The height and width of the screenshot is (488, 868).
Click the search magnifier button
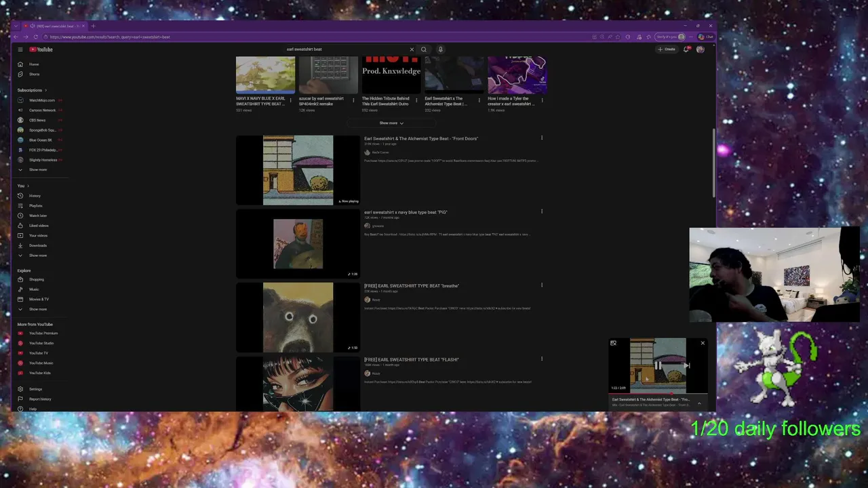[424, 49]
